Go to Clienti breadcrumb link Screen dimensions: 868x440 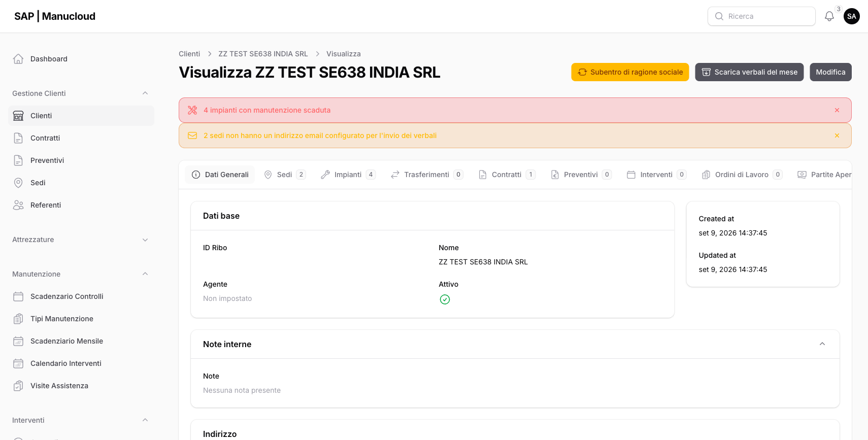tap(189, 54)
